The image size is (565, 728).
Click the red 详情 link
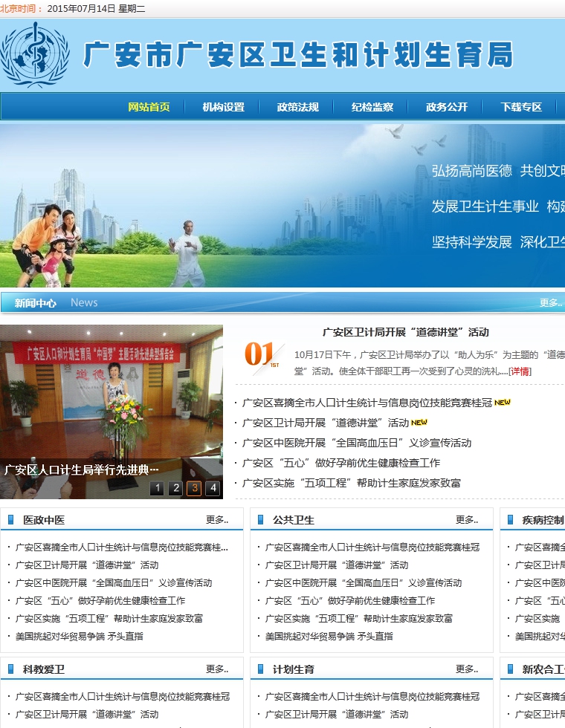pos(520,371)
